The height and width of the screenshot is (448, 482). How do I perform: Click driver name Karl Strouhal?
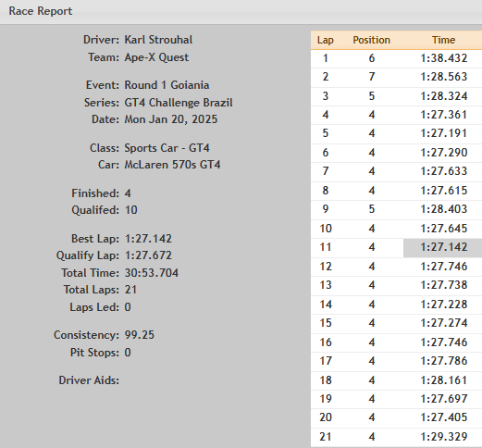(x=158, y=40)
